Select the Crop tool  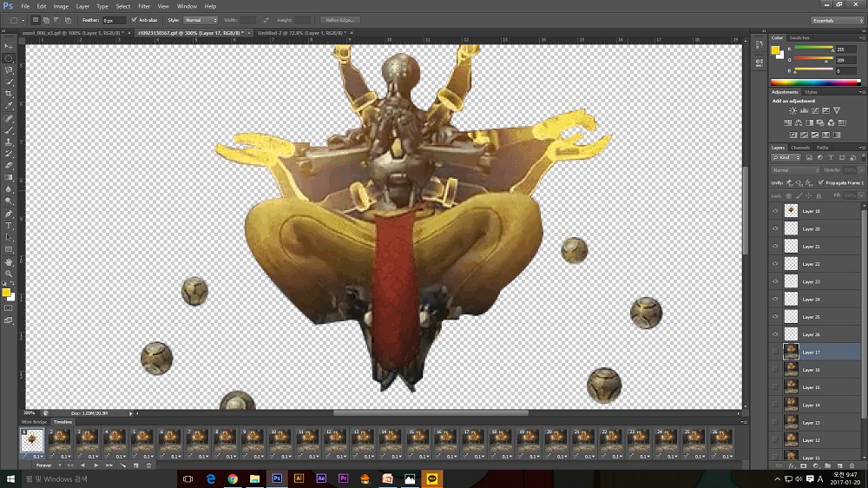point(9,94)
